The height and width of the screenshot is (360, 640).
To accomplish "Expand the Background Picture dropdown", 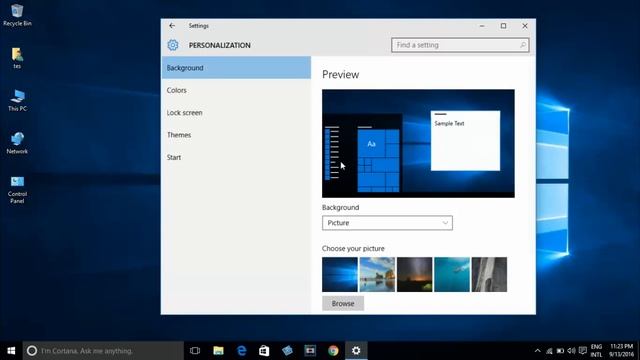I will pyautogui.click(x=387, y=223).
